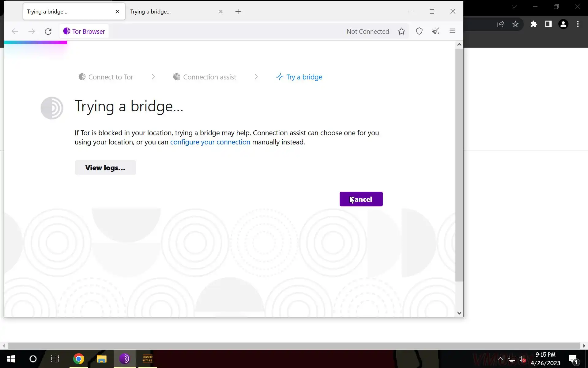This screenshot has height=368, width=588.
Task: Click the New Identity broom icon
Action: tap(435, 31)
